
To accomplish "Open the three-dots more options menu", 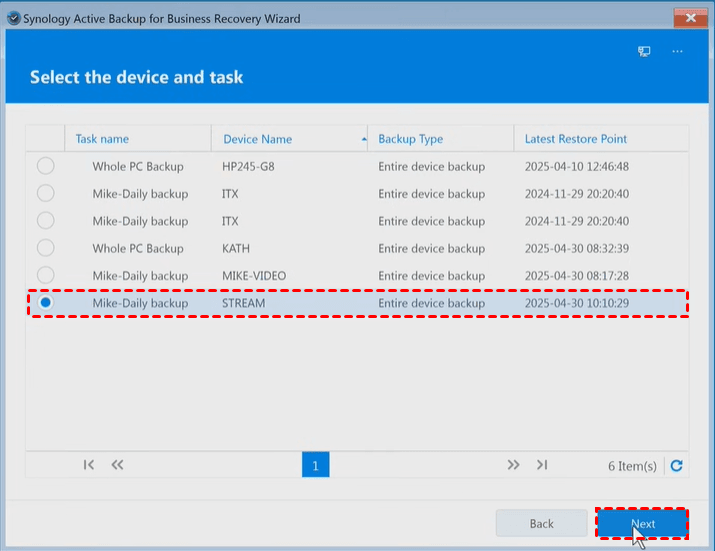I will coord(677,51).
